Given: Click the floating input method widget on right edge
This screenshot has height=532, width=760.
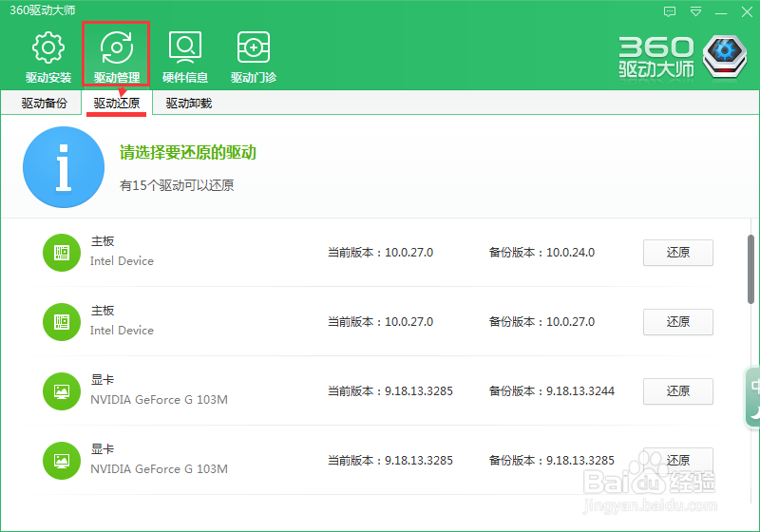Looking at the screenshot, I should click(752, 398).
